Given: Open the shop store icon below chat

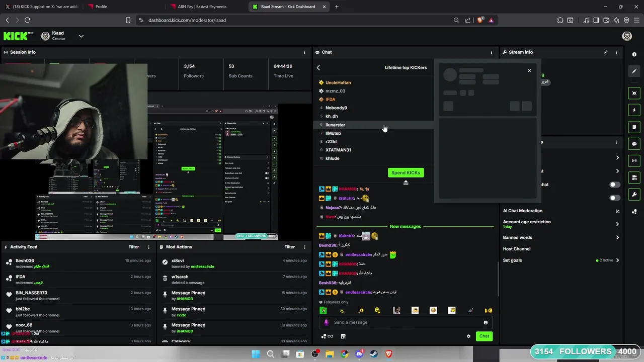Looking at the screenshot, I should click(343, 336).
